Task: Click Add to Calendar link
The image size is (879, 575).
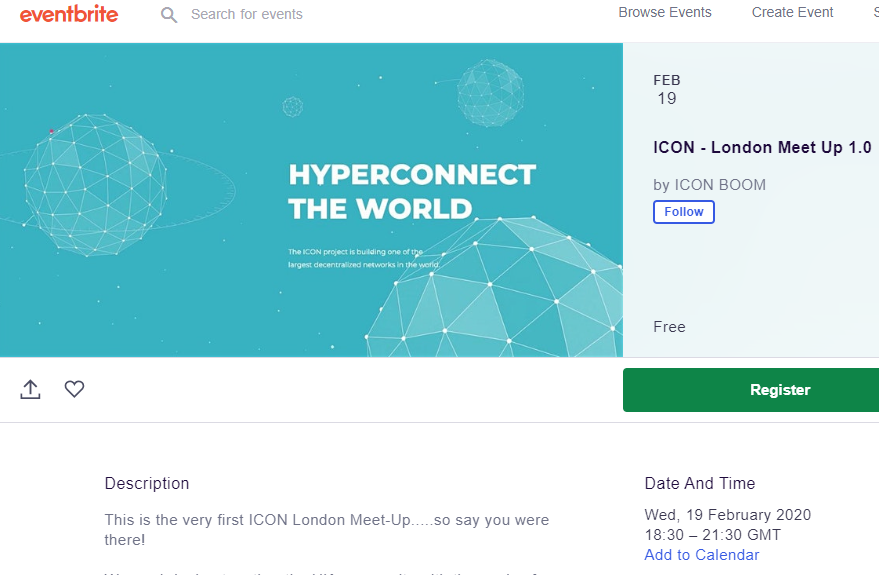Action: point(701,555)
